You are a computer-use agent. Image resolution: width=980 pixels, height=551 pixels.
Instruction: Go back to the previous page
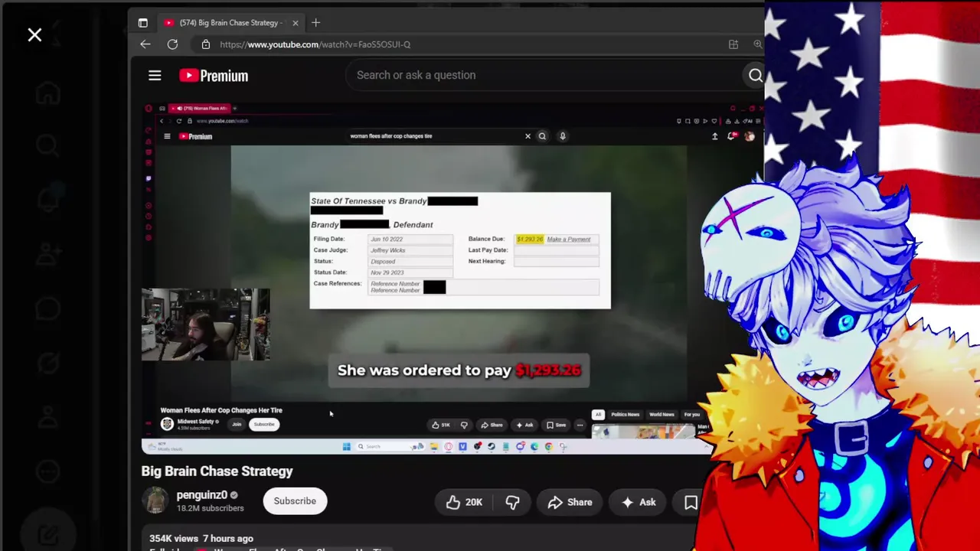(145, 44)
